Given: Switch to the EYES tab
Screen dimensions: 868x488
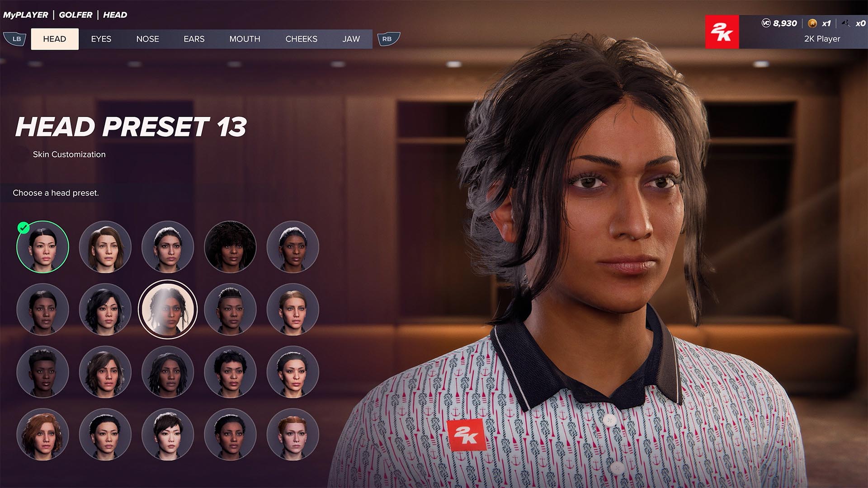Looking at the screenshot, I should (101, 39).
